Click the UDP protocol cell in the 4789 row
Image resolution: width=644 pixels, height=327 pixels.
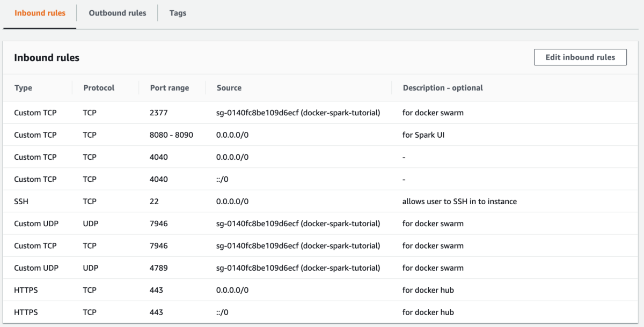90,267
